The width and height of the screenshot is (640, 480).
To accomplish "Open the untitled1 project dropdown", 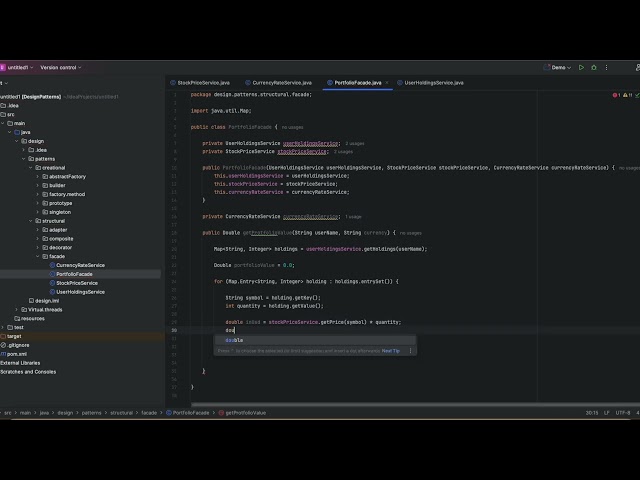I will click(x=20, y=67).
